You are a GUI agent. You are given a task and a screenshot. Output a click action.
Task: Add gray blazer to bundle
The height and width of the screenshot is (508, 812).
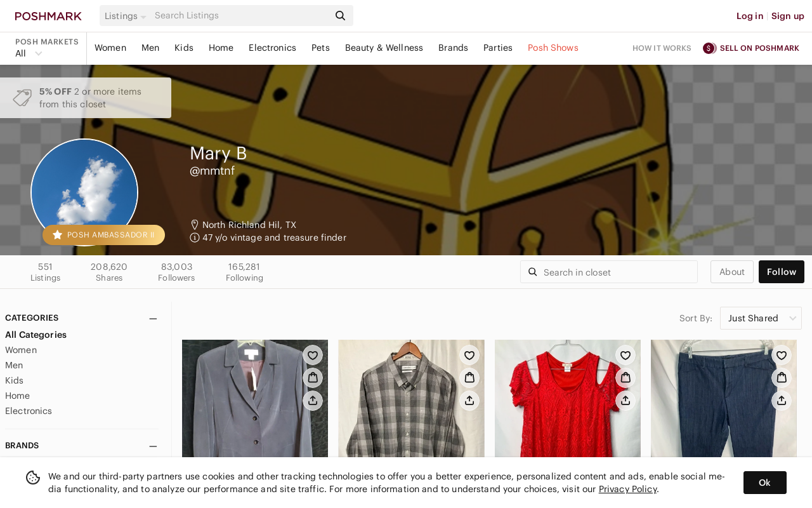[313, 378]
